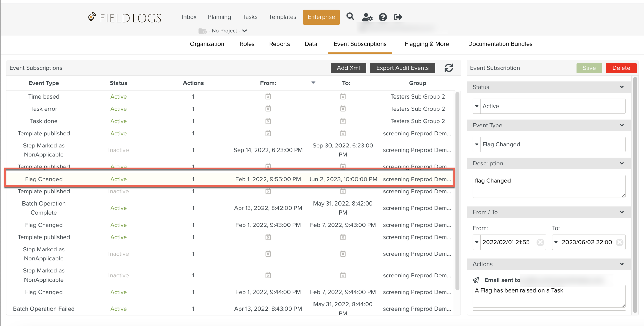
Task: Switch to Flagging & More tab
Action: (427, 44)
